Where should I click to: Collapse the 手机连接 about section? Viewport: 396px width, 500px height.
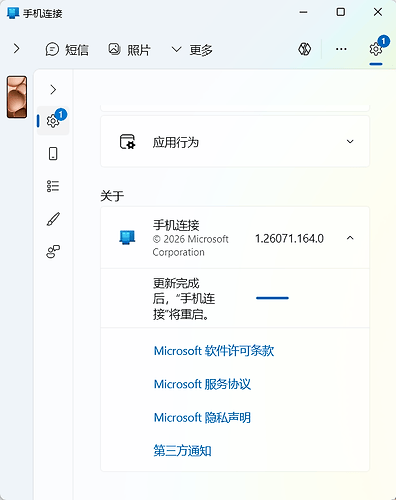pyautogui.click(x=350, y=238)
